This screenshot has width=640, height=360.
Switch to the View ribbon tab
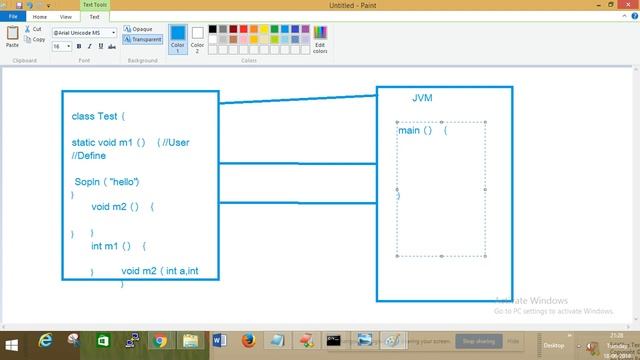point(66,17)
